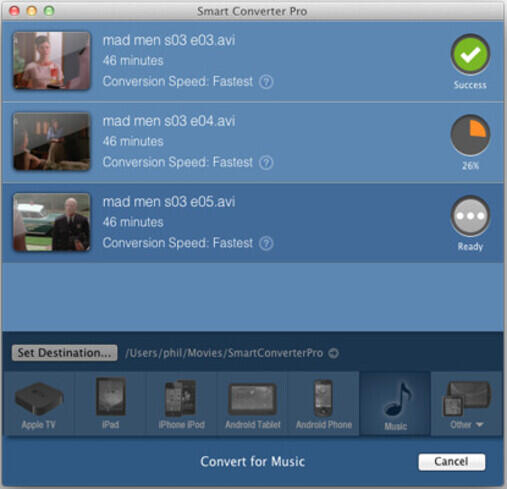Select thumbnail of mad men s03 e03

coord(52,61)
